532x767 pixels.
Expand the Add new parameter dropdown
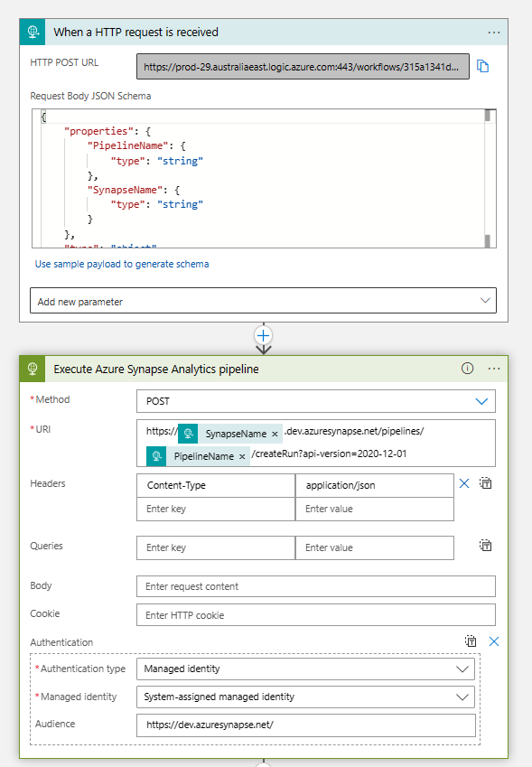click(263, 300)
